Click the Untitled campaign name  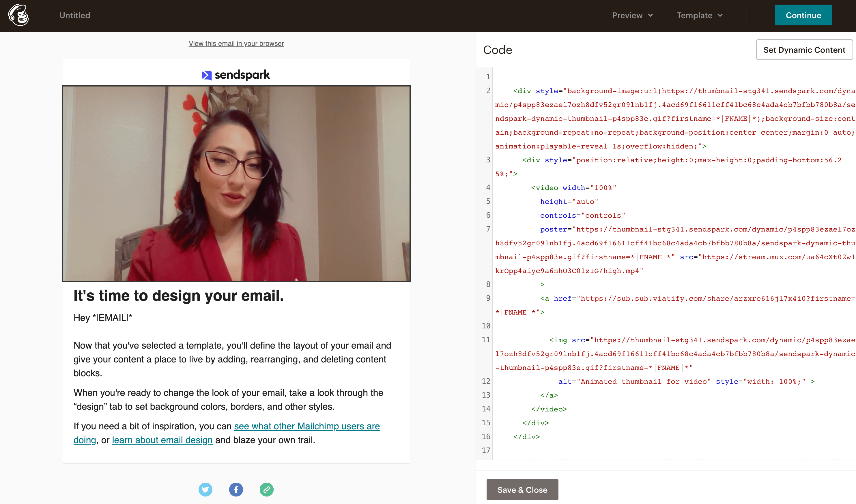tap(75, 15)
